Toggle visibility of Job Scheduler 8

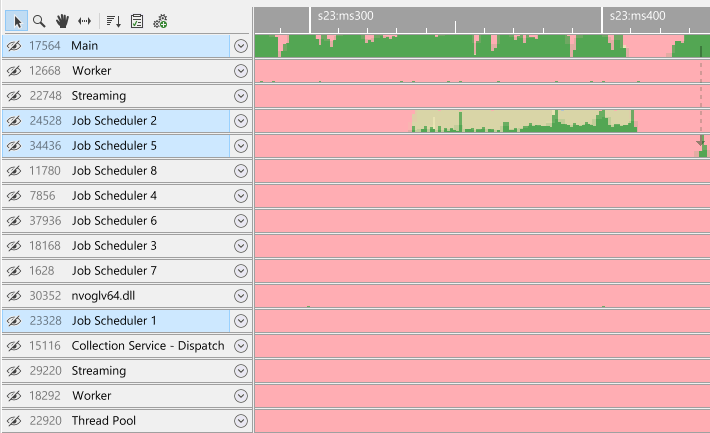[x=14, y=171]
